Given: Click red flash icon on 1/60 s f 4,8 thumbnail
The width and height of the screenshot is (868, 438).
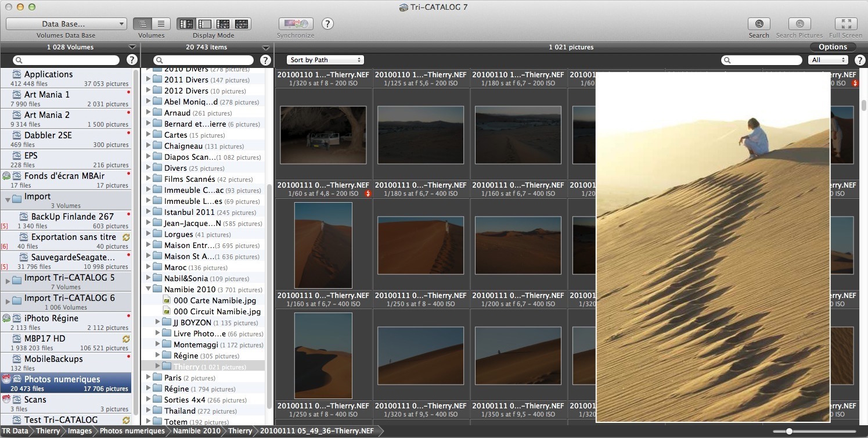Looking at the screenshot, I should click(x=368, y=193).
